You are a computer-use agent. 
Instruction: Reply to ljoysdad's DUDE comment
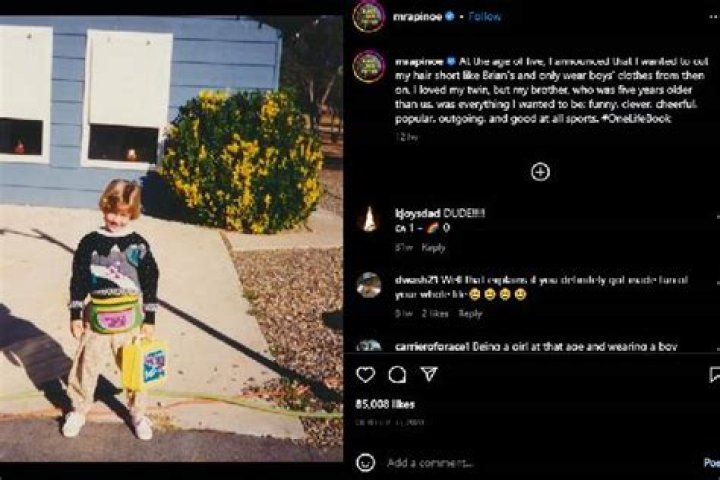[433, 248]
